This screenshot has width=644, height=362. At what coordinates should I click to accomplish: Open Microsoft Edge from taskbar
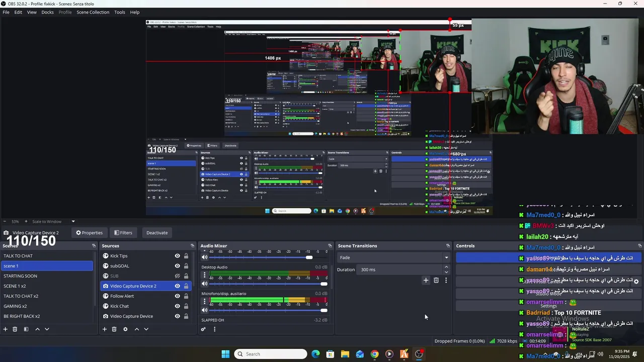[315, 354]
